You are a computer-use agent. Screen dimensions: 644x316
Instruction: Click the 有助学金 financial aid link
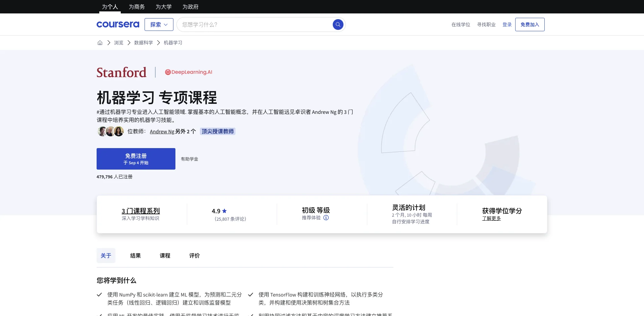click(x=190, y=159)
